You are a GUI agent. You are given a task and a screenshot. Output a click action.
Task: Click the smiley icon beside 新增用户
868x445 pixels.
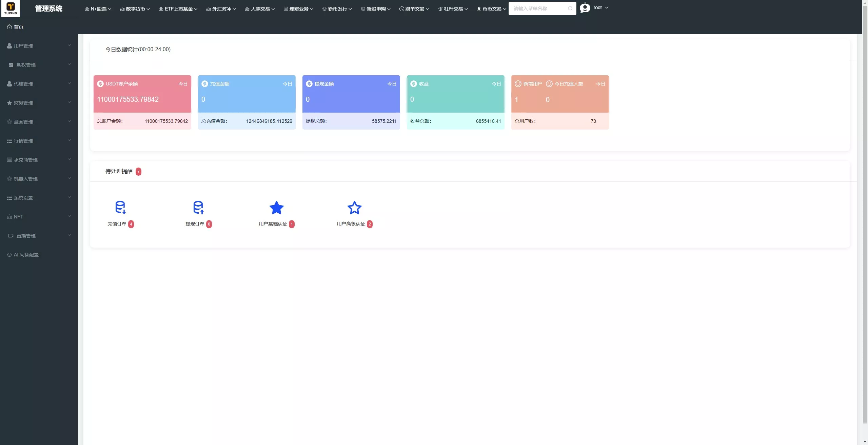(x=518, y=84)
